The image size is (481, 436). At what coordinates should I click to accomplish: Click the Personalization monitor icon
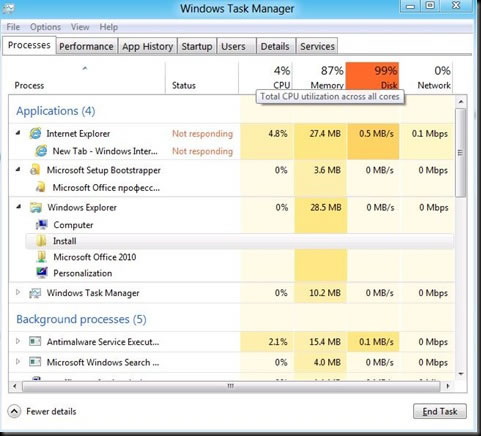[42, 273]
